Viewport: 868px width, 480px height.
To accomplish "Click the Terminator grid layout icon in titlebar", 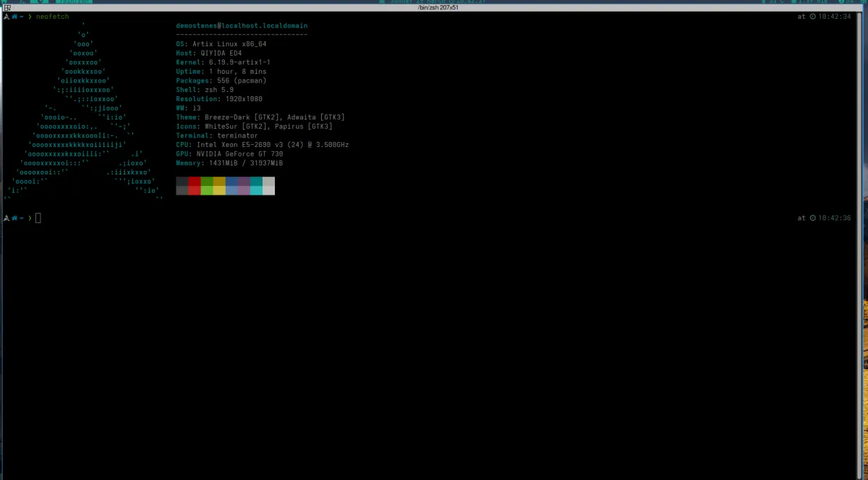I will tap(6, 7).
